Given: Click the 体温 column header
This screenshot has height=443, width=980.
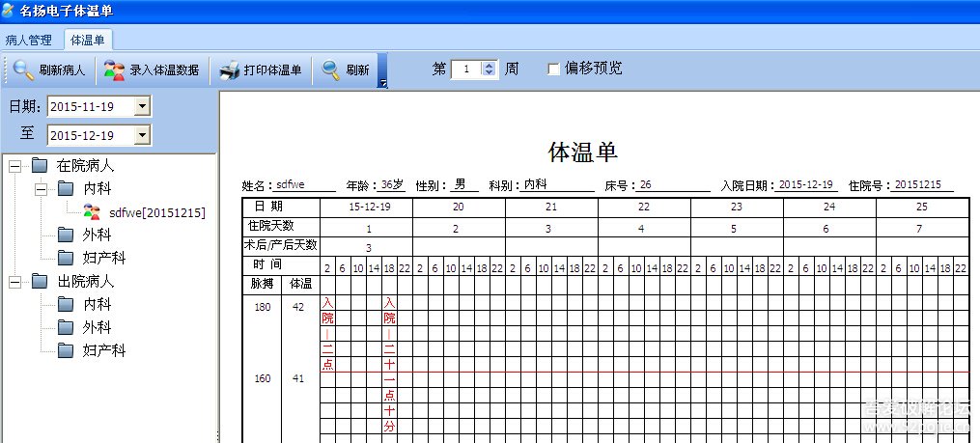Looking at the screenshot, I should (300, 285).
